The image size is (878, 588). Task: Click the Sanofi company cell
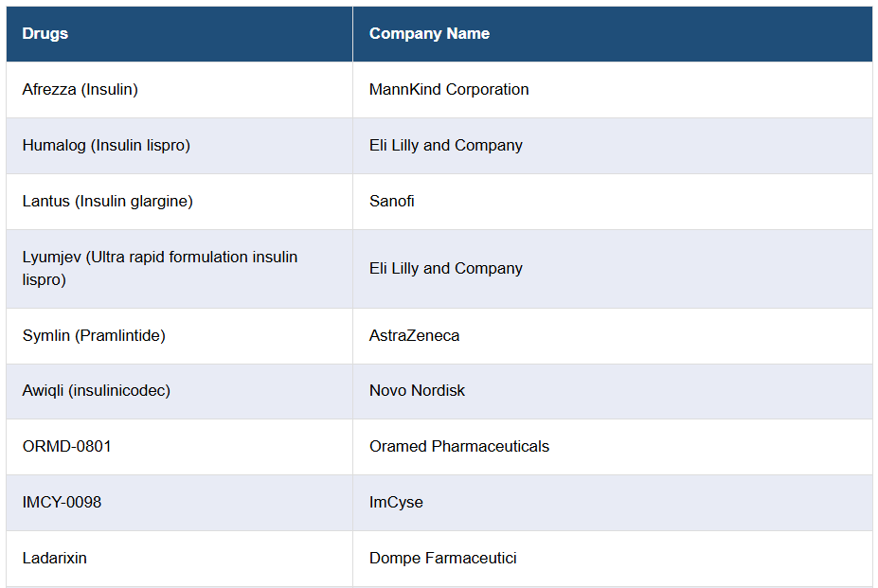tap(392, 201)
